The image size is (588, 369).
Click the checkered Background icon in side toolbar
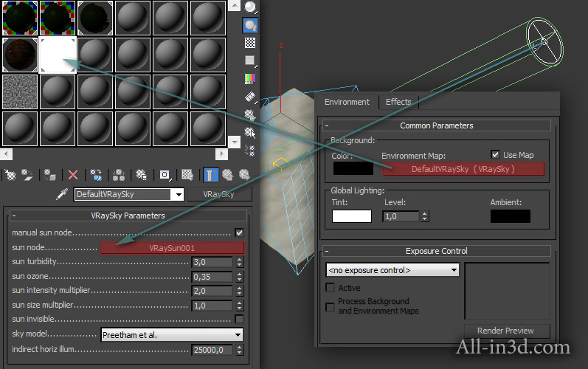(x=250, y=43)
